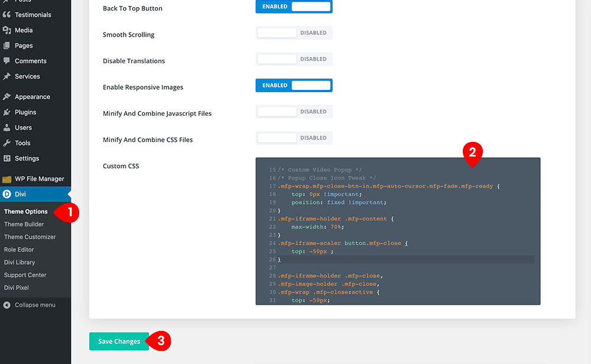The height and width of the screenshot is (364, 591).
Task: Open the Settings menu item
Action: tap(24, 158)
